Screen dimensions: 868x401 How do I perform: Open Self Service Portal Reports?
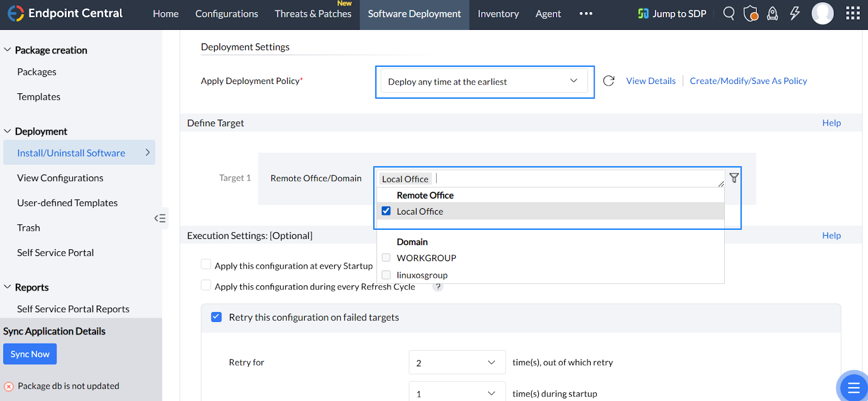tap(73, 309)
